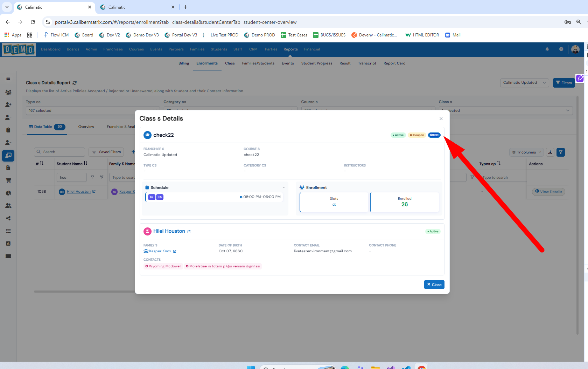This screenshot has height=369, width=588.
Task: Click the DEMO logo
Action: [x=19, y=50]
